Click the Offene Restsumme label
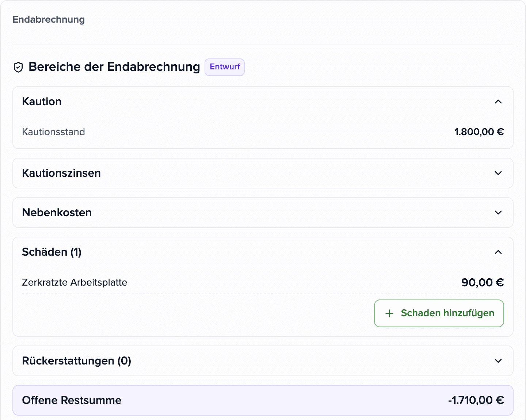 click(x=72, y=400)
